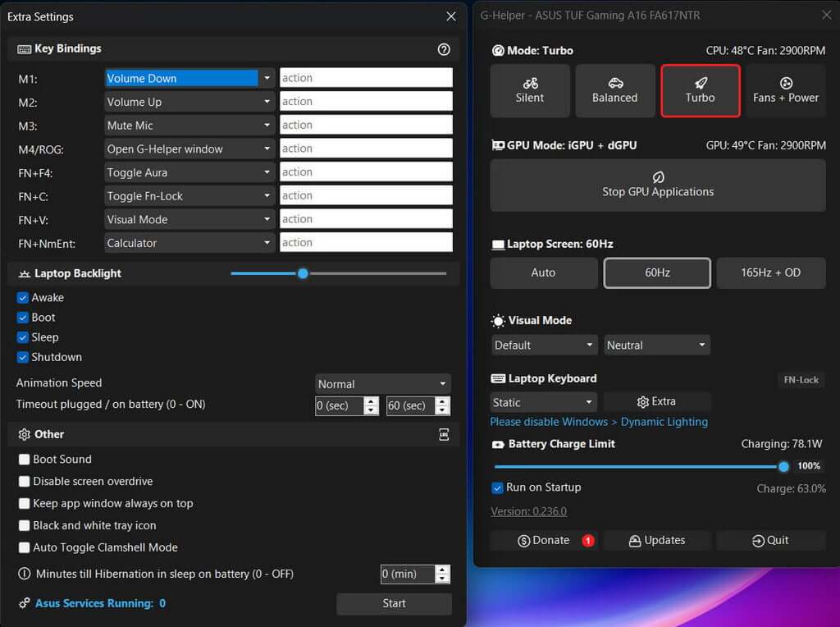Open the Version 0.236.0 link
840x627 pixels.
tap(528, 511)
